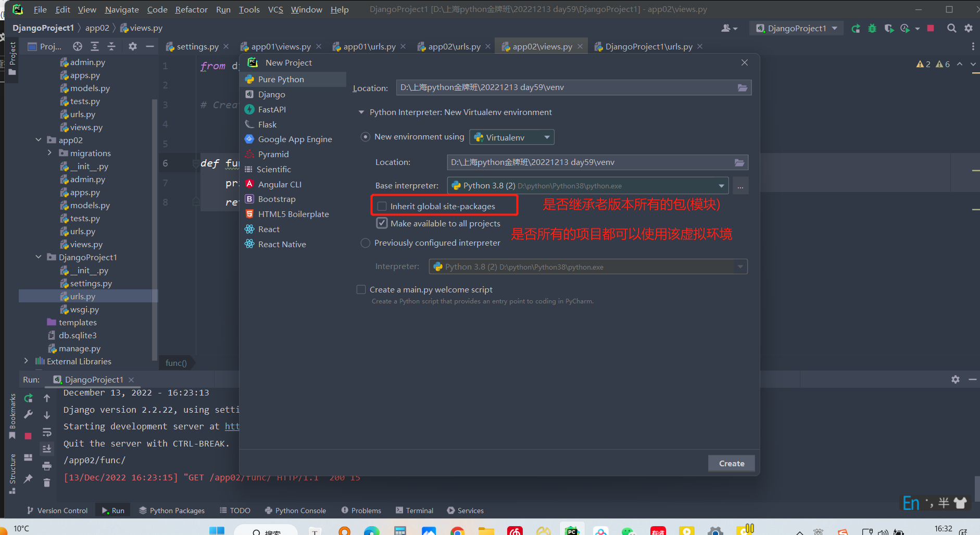Toggle soft-wrap icon in Run console

point(47,432)
